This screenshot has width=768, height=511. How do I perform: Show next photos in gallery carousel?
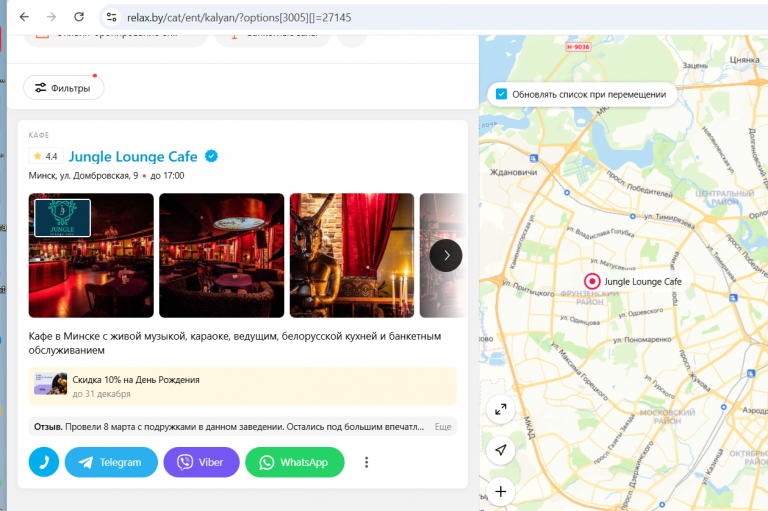[446, 255]
